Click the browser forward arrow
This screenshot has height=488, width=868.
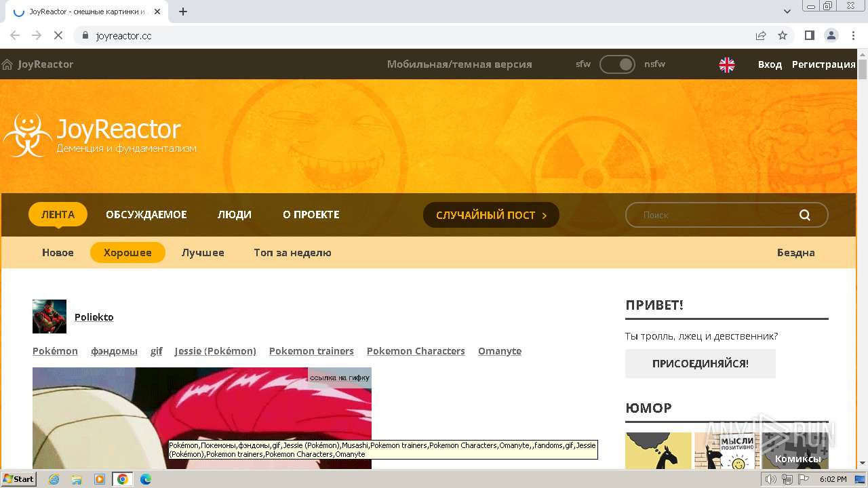[x=37, y=35]
